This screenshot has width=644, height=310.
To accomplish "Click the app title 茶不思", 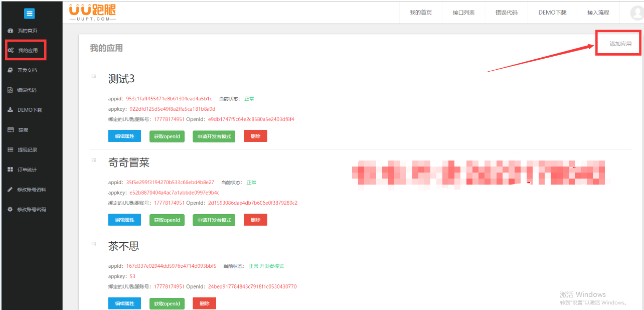I will 124,246.
